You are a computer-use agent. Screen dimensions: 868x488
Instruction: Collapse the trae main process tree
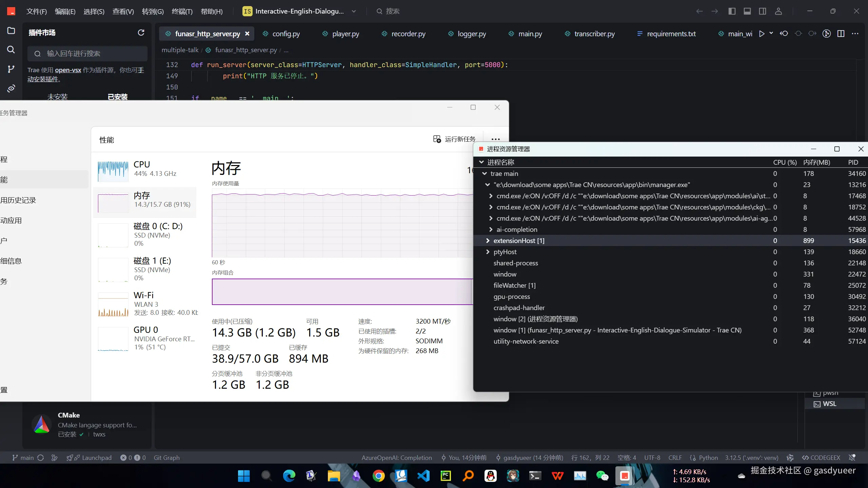[484, 173]
